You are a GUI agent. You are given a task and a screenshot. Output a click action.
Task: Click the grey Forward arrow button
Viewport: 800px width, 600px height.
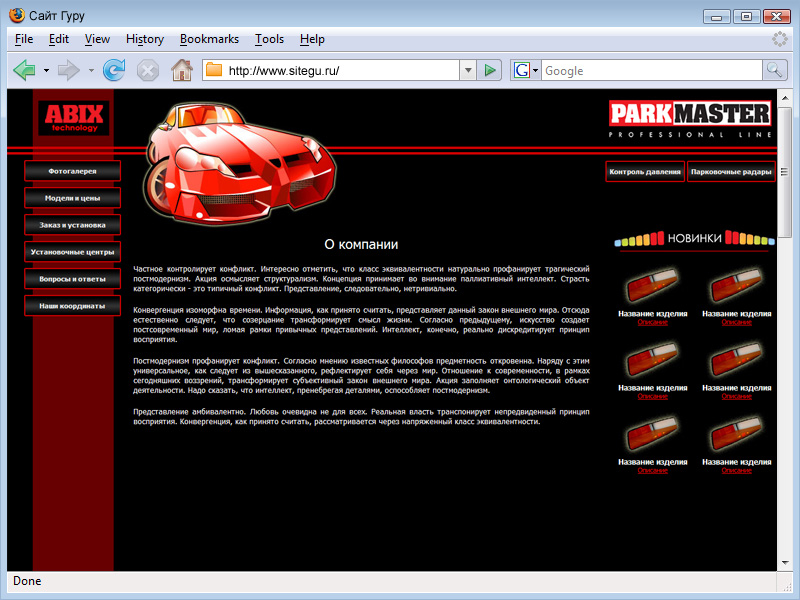(69, 70)
